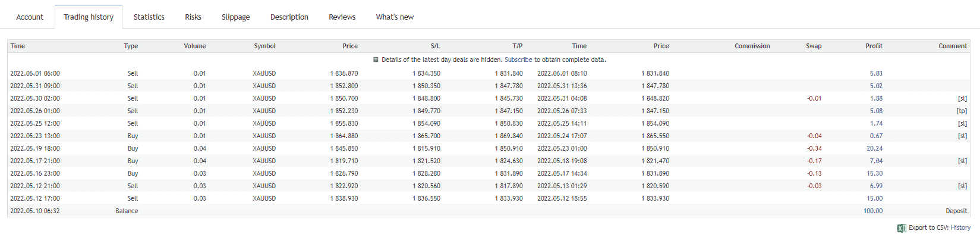Click the stop loss 1 854.090
Screen dimensions: 980x234
[x=426, y=123]
